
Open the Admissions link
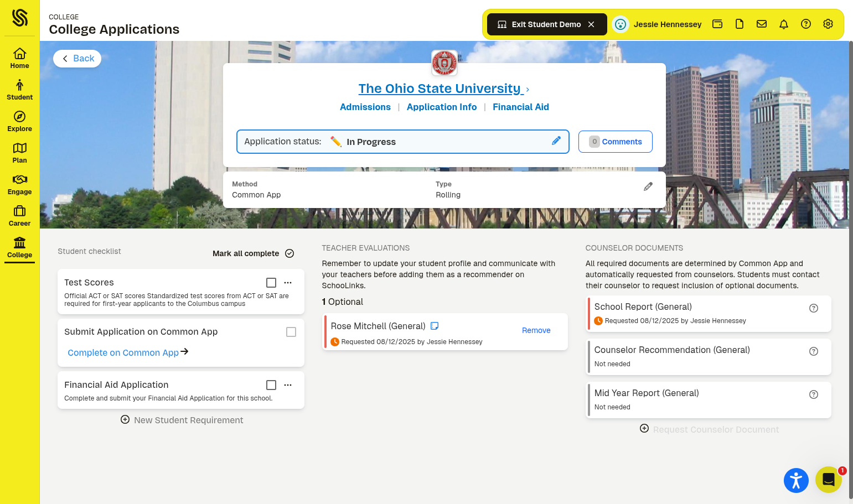[365, 107]
